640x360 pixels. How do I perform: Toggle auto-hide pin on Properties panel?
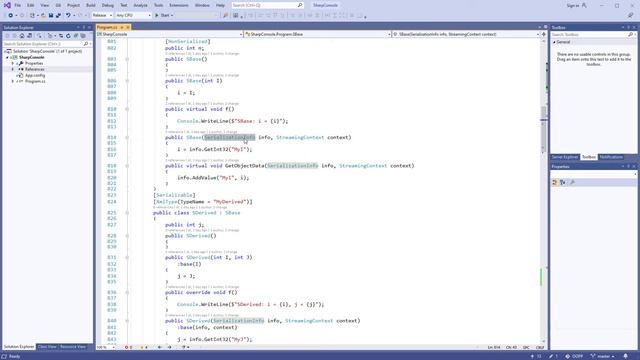click(x=629, y=167)
